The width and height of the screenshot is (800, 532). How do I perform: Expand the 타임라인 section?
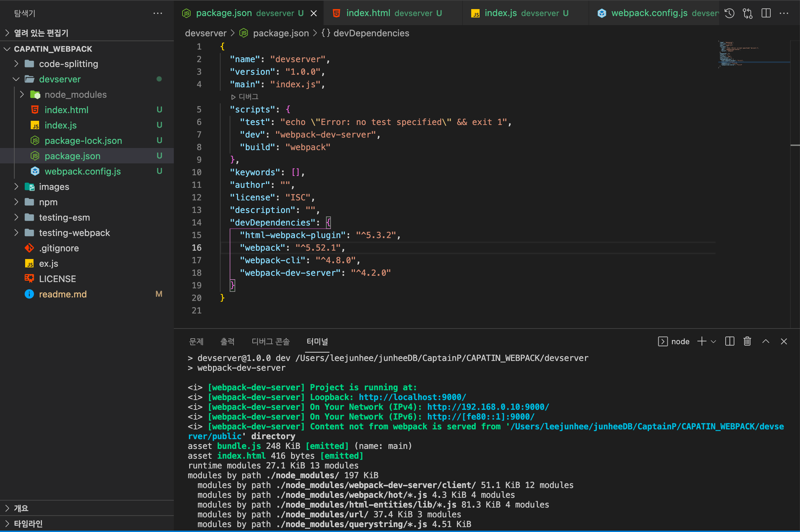(x=28, y=524)
